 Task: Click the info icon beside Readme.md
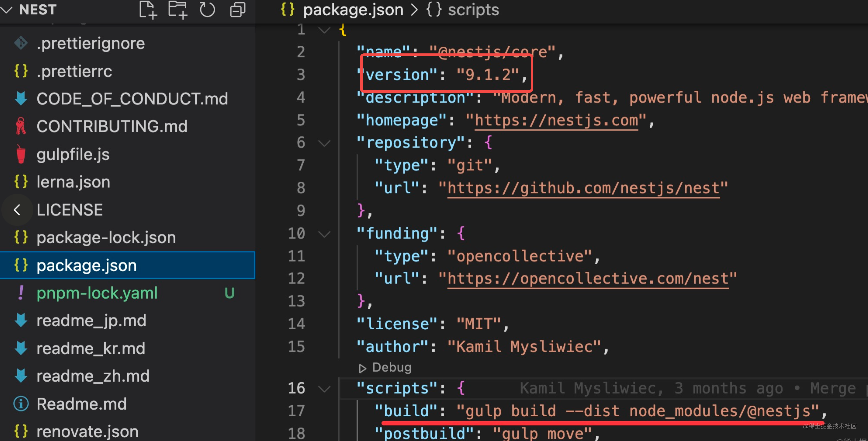21,404
